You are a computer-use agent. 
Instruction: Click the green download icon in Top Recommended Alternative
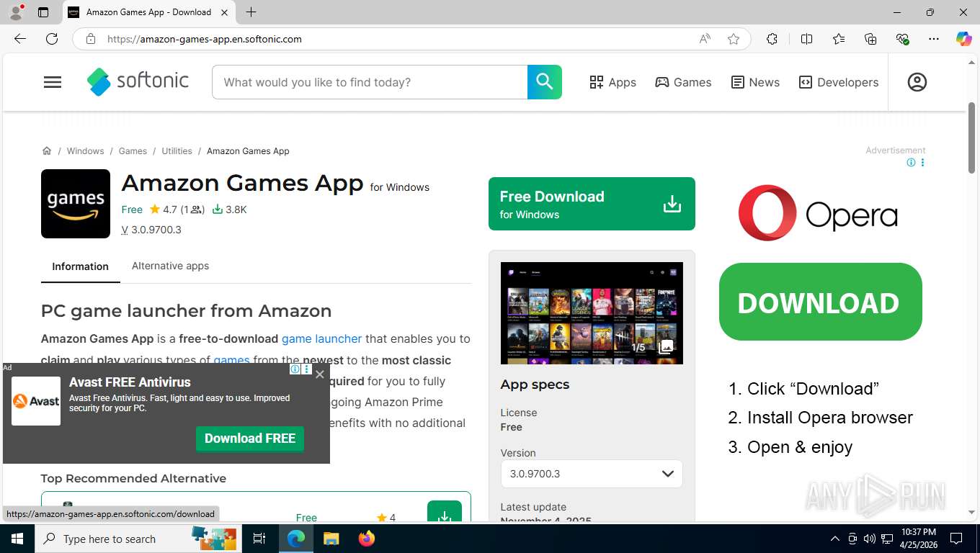coord(445,511)
